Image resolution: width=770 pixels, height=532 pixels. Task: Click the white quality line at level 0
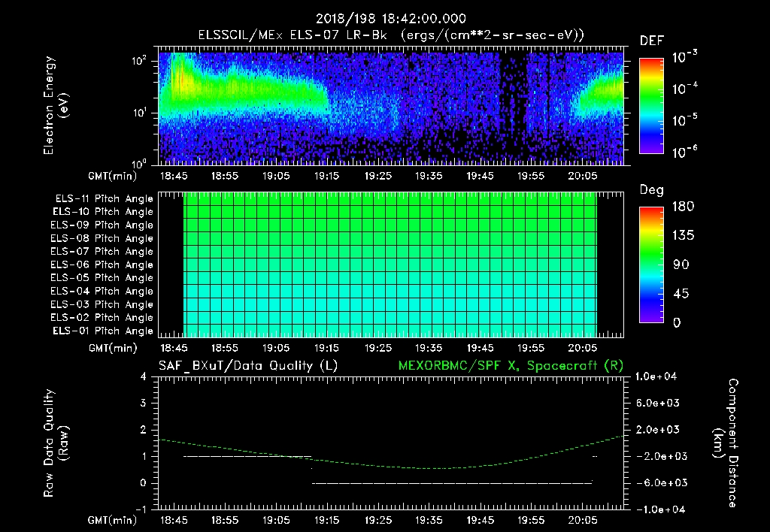click(x=452, y=483)
